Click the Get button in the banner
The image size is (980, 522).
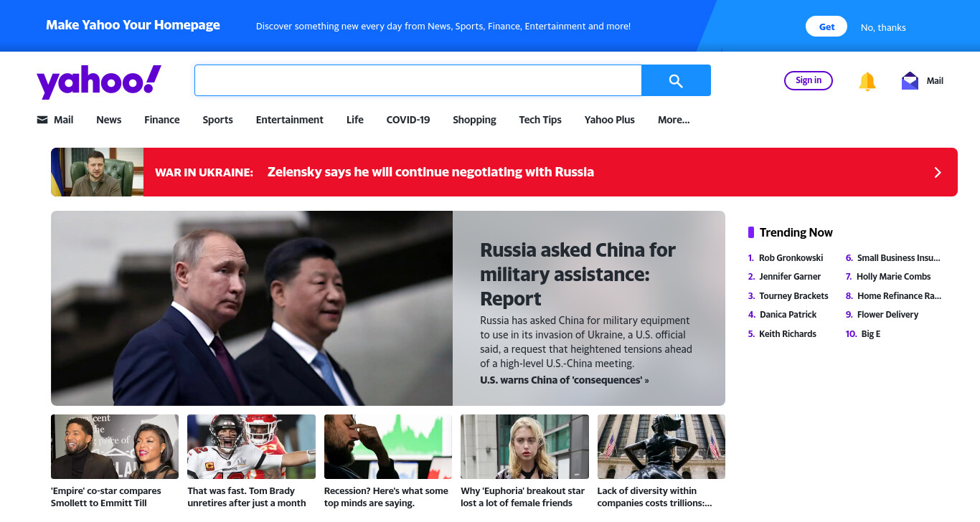click(x=826, y=27)
